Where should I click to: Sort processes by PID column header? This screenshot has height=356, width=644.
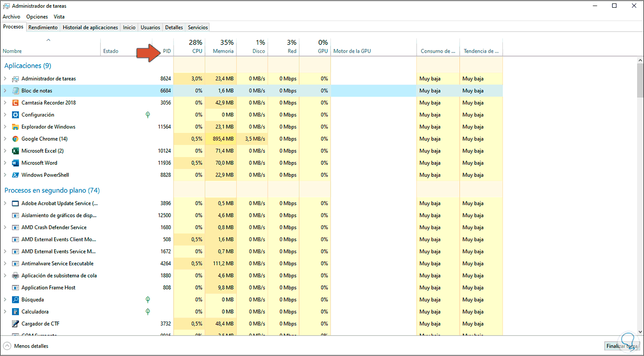click(167, 51)
